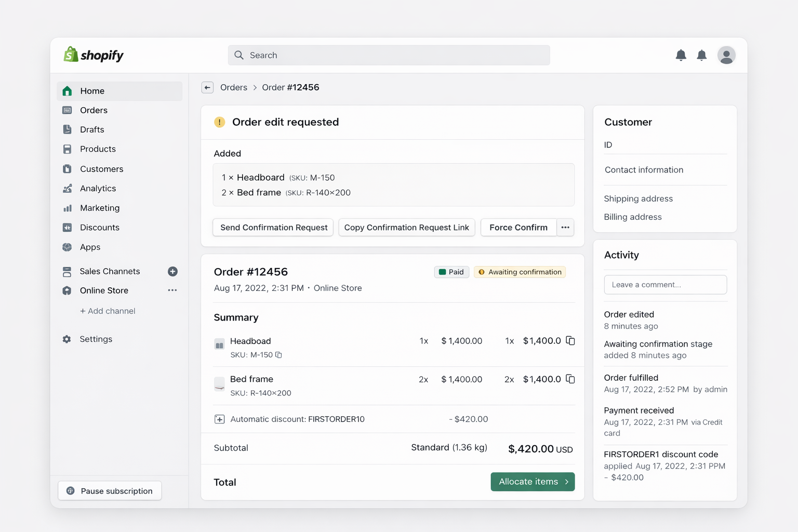Click Copy Confirmation Request Link
The width and height of the screenshot is (798, 532).
(x=406, y=228)
